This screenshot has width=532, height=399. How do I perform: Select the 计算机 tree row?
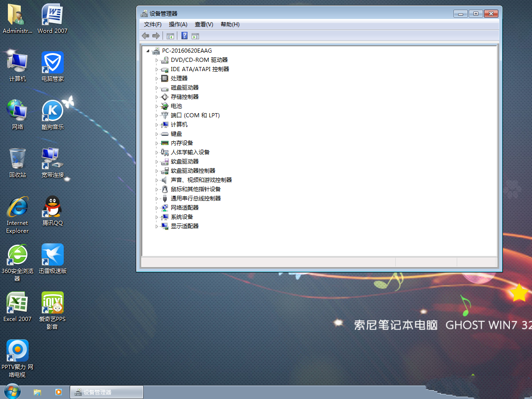(x=179, y=125)
